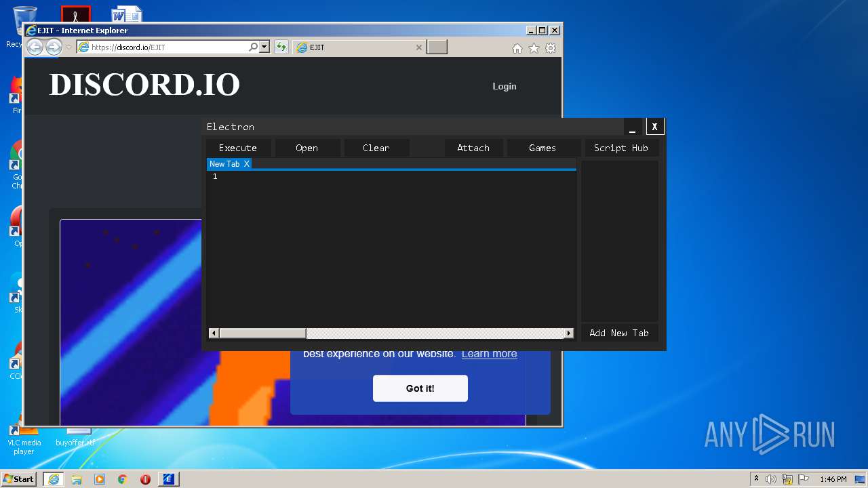Open Opera from the taskbar

pos(145,479)
